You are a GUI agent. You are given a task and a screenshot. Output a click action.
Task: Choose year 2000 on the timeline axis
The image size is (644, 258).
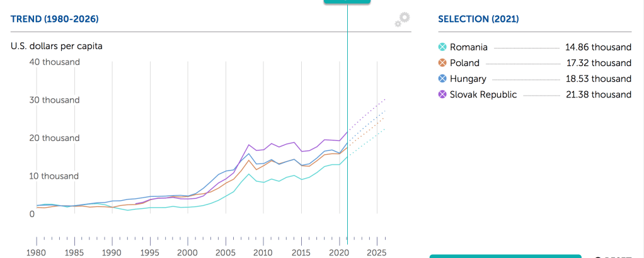pos(187,252)
